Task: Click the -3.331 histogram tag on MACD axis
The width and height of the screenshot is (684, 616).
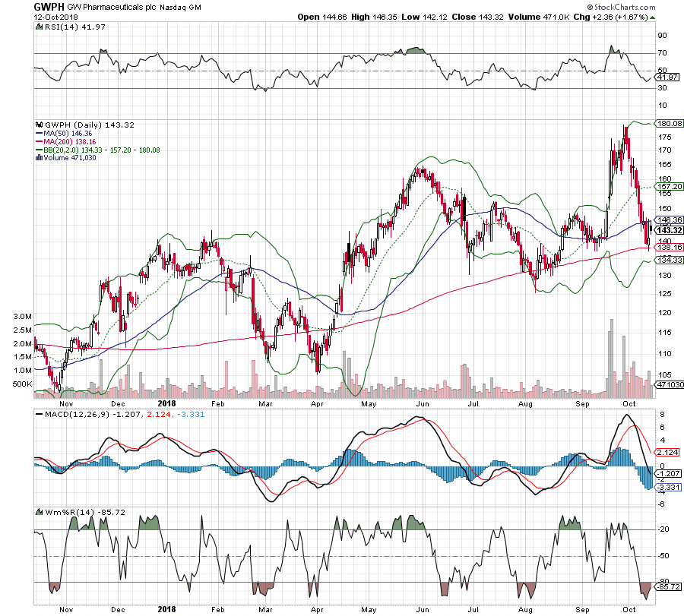Action: pyautogui.click(x=669, y=488)
